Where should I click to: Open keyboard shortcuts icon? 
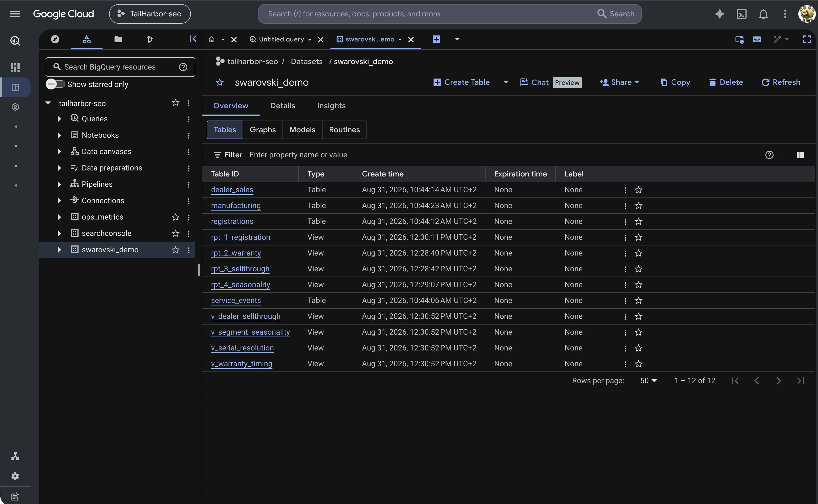tap(757, 39)
